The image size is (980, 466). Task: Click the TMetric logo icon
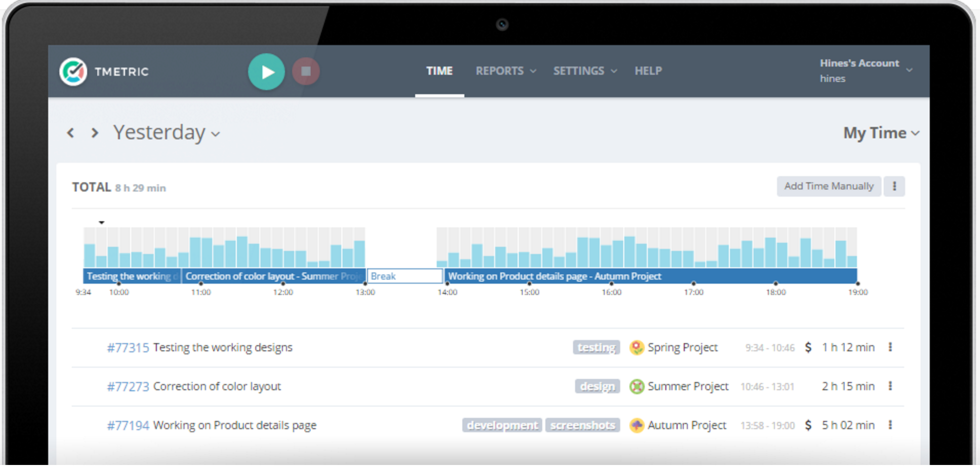73,72
